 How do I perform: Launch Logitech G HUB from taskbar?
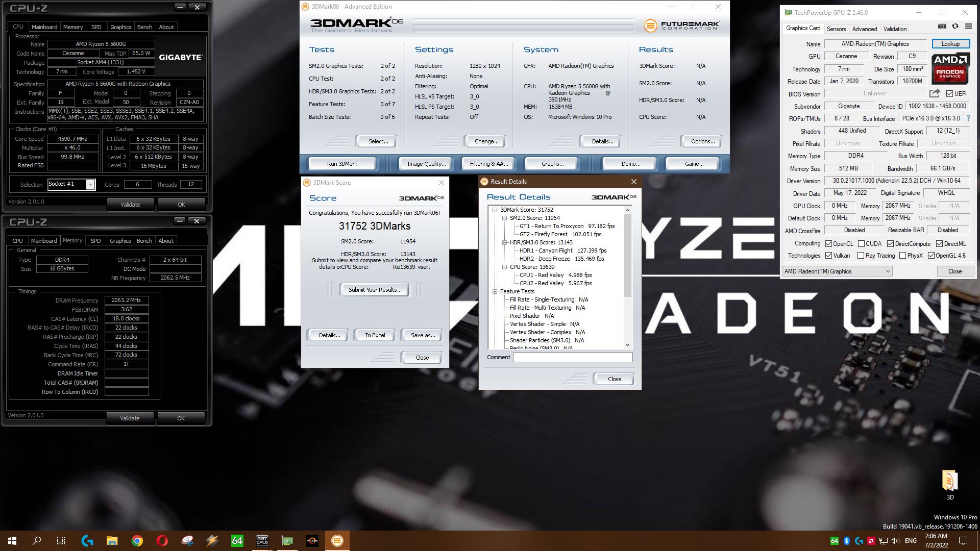[x=87, y=541]
